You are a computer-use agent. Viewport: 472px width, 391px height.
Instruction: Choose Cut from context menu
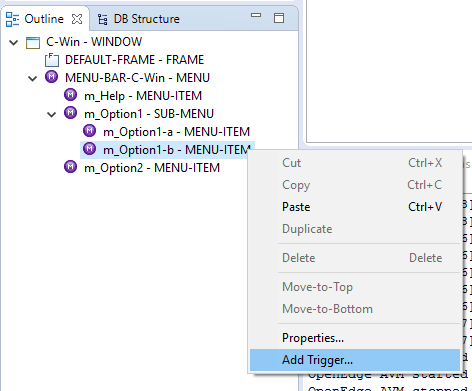tap(355, 163)
